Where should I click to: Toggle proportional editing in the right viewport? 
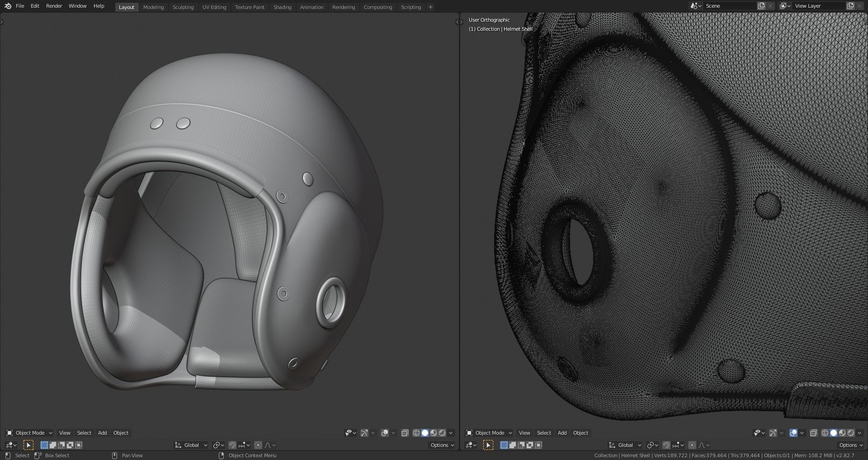pos(692,445)
